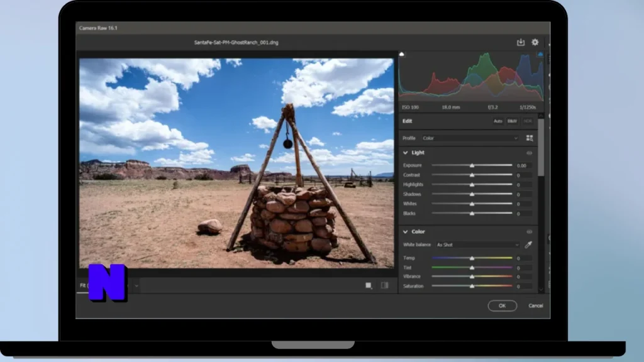The image size is (644, 362).
Task: Click the Temp value field
Action: tap(524, 258)
